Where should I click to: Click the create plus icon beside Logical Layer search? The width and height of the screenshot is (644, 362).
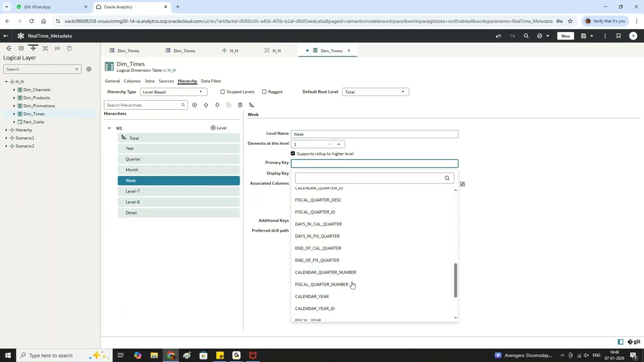[x=89, y=69]
